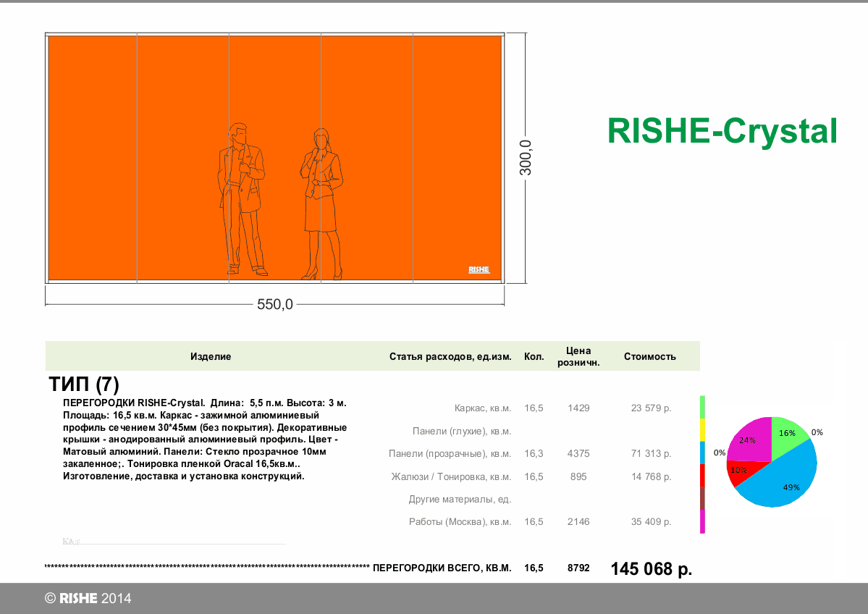868x614 pixels.
Task: Select the yellow legend swatch beside Панели (глухие)
Action: click(x=702, y=429)
